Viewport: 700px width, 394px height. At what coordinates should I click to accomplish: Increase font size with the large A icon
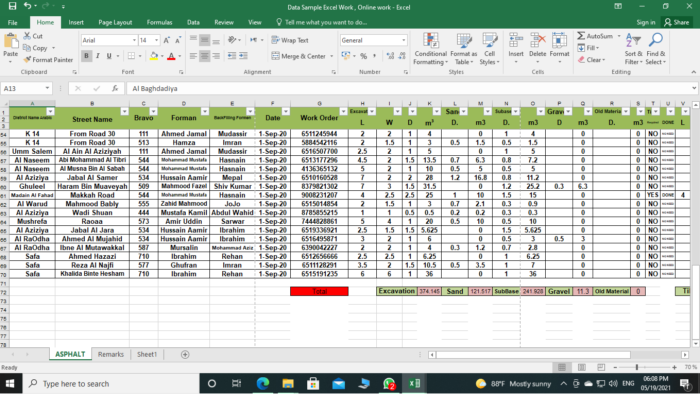[167, 40]
